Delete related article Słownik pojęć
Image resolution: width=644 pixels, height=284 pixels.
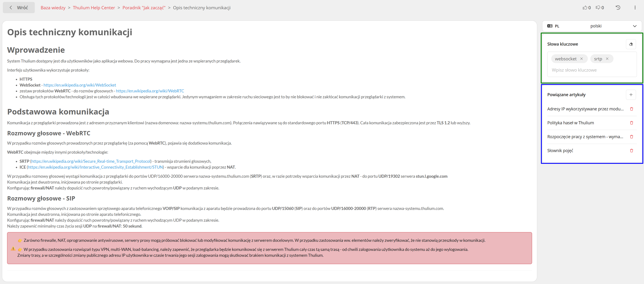coord(632,151)
